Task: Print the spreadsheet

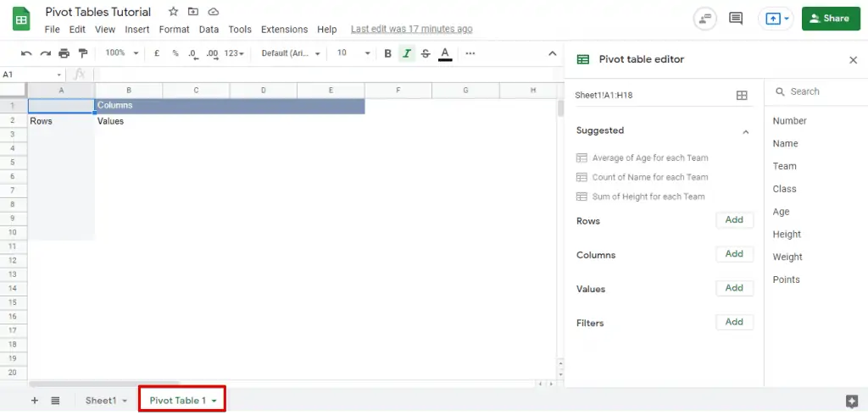Action: click(64, 53)
